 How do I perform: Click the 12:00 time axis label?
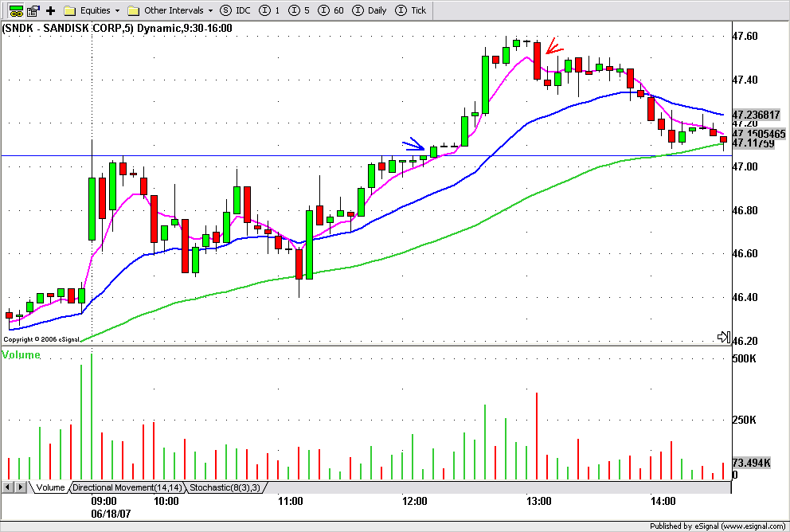(415, 501)
